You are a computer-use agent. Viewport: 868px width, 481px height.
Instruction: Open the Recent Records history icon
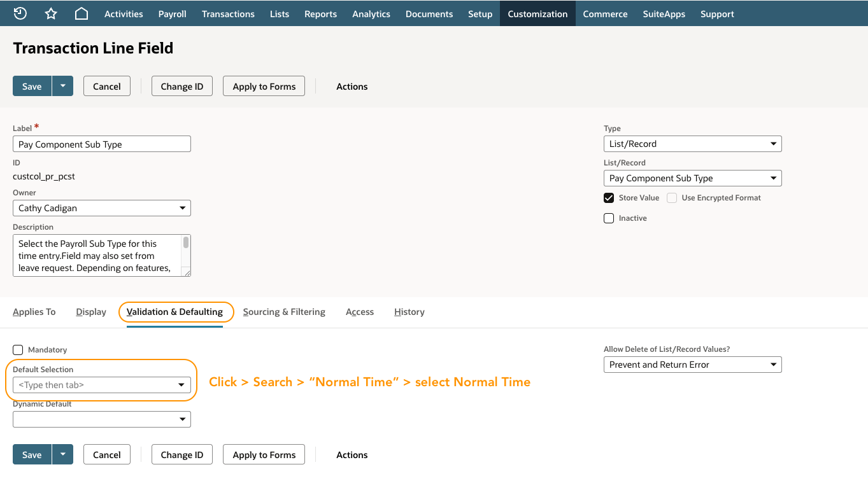pos(20,13)
